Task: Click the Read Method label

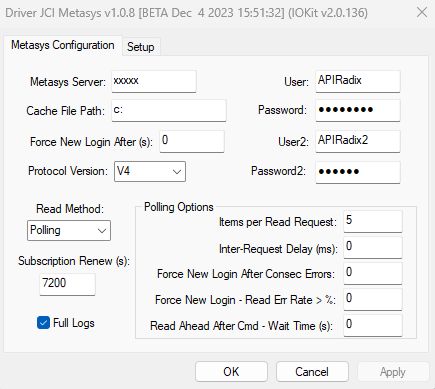Action: 70,209
